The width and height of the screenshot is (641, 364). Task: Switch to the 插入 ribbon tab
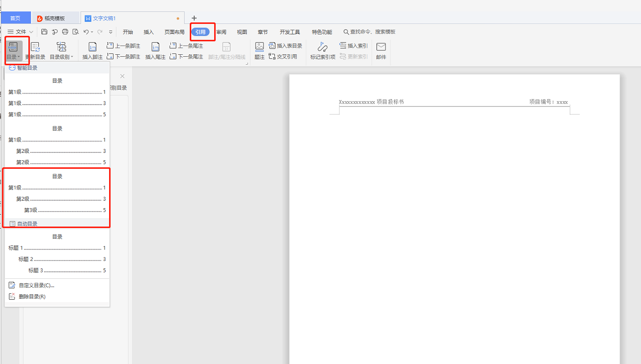coord(149,32)
